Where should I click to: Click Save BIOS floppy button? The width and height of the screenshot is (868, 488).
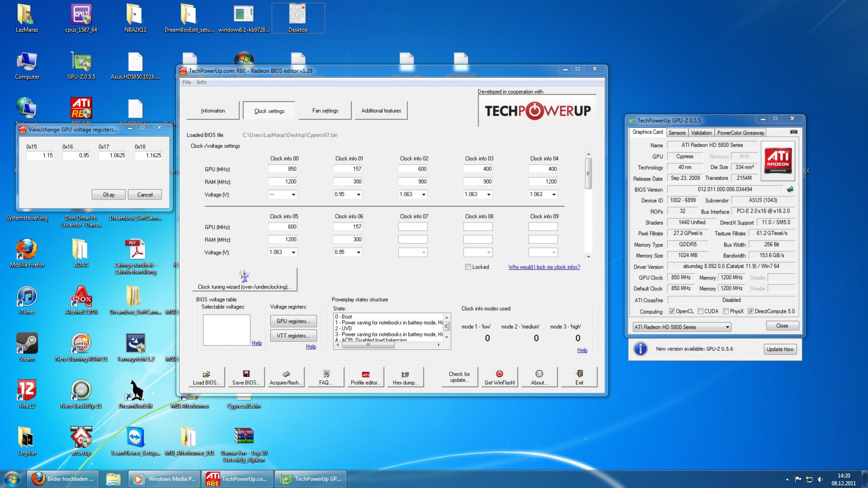[247, 377]
